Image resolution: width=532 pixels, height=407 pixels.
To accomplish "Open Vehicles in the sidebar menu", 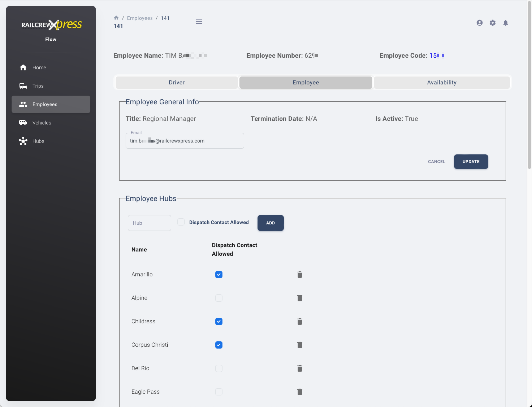I will (x=51, y=122).
